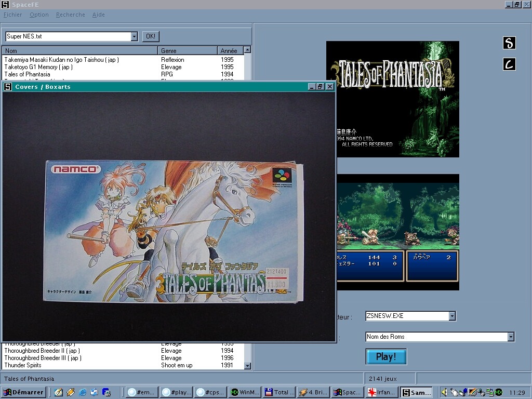Click the C icon on right panel
This screenshot has width=532, height=399.
tap(509, 64)
